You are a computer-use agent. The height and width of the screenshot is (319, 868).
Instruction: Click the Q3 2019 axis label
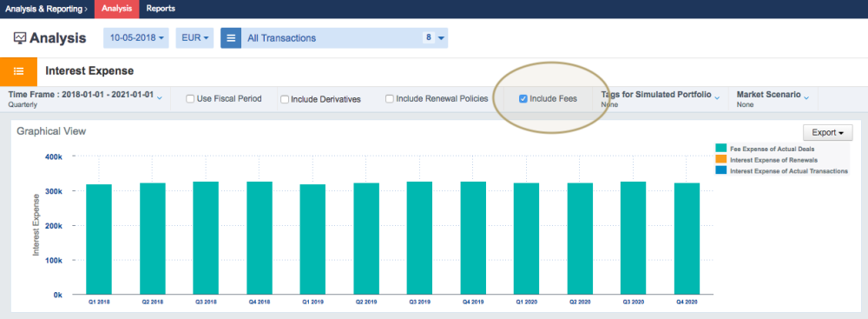coord(419,302)
